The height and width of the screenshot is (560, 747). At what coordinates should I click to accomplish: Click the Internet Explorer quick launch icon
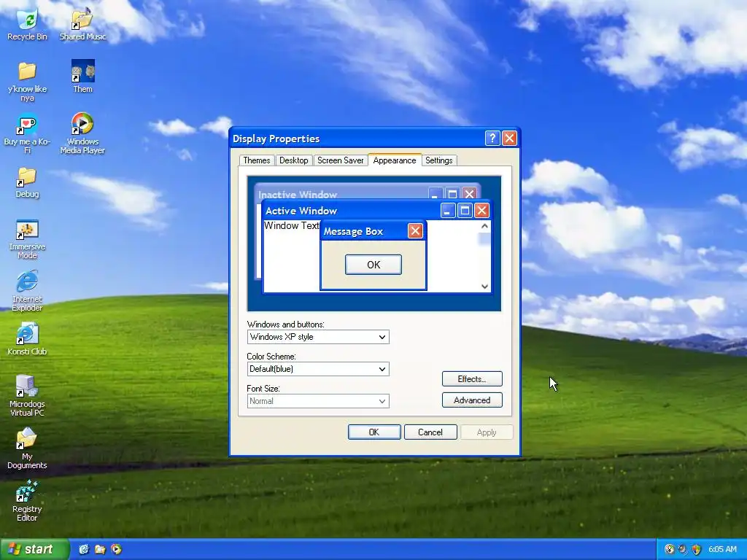pyautogui.click(x=84, y=549)
